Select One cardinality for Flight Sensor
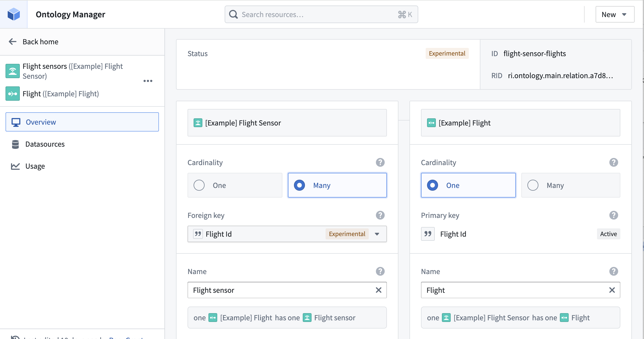The height and width of the screenshot is (339, 644). [235, 185]
